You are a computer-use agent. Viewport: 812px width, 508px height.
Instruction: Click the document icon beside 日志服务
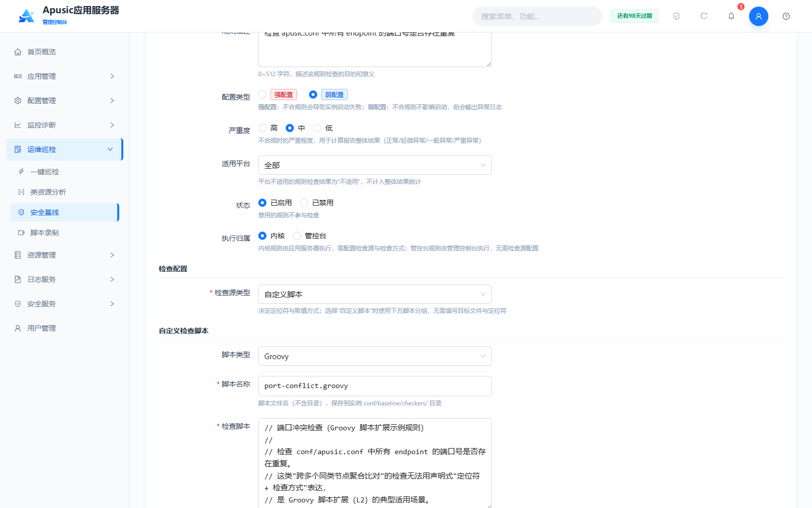pos(18,279)
